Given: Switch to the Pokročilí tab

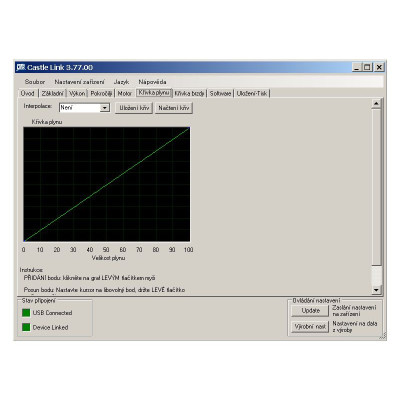Looking at the screenshot, I should pyautogui.click(x=101, y=93).
